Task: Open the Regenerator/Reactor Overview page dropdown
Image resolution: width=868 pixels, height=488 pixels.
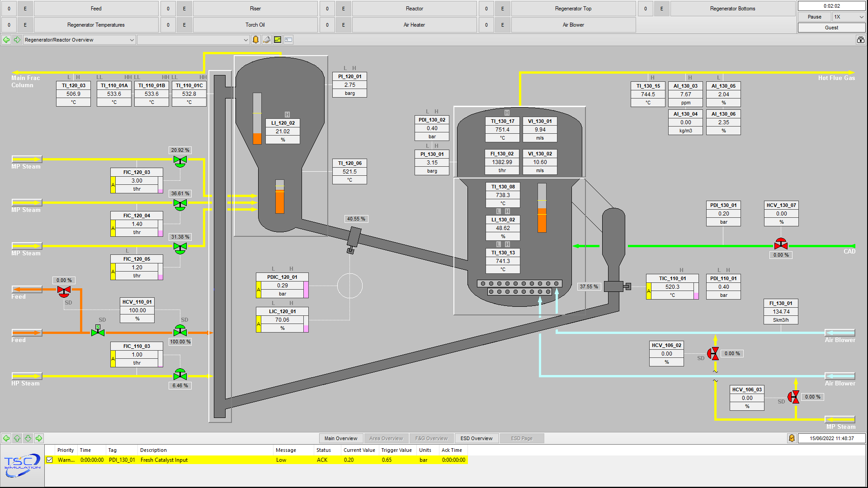Action: pyautogui.click(x=80, y=40)
